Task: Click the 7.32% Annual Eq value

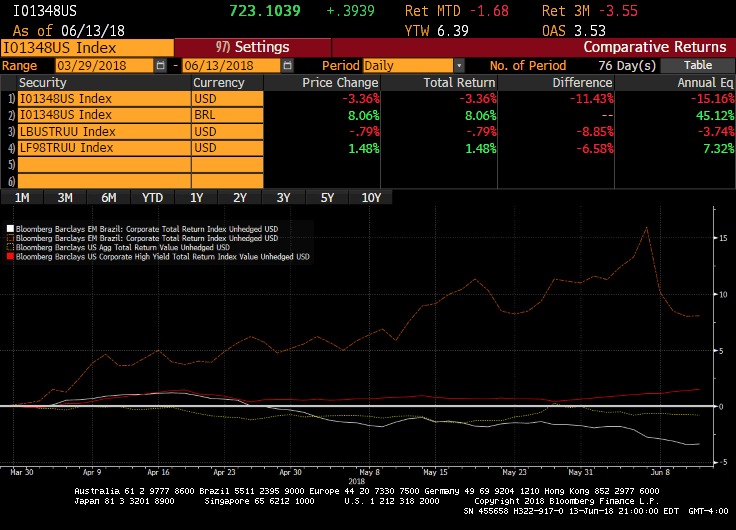Action: pos(718,148)
